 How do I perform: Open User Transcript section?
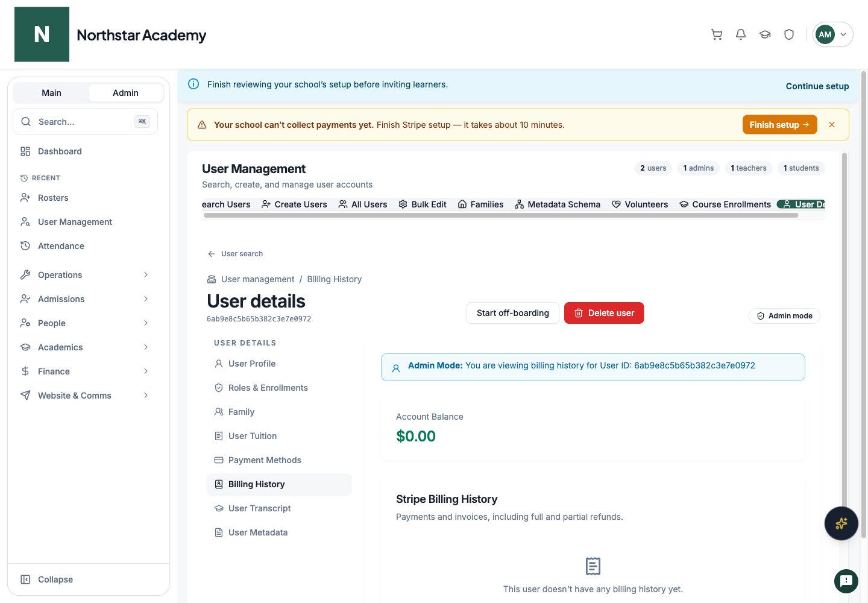point(279,508)
